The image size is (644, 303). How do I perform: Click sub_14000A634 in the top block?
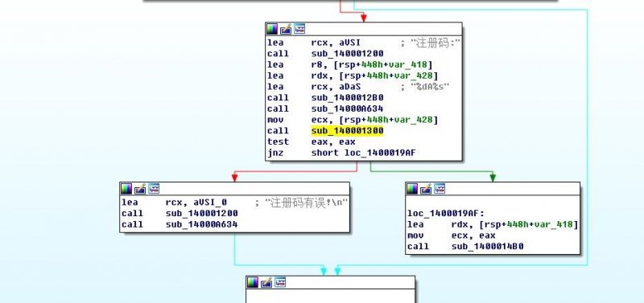click(x=347, y=109)
